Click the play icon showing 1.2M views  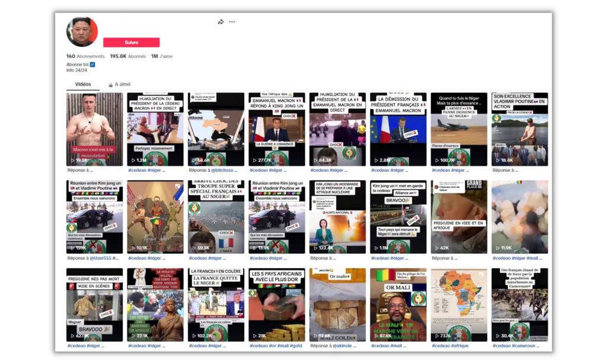click(133, 160)
